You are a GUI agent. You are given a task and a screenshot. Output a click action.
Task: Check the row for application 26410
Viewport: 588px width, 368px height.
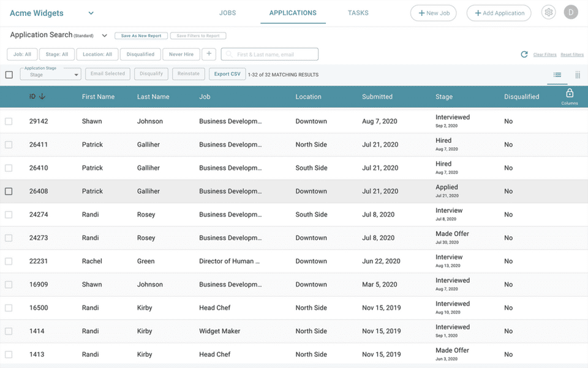pyautogui.click(x=9, y=168)
